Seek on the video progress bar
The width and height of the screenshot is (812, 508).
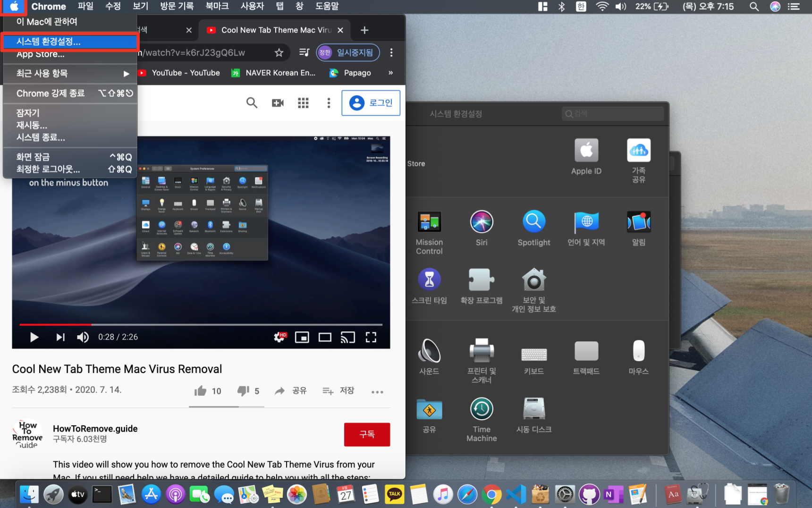[x=201, y=325]
